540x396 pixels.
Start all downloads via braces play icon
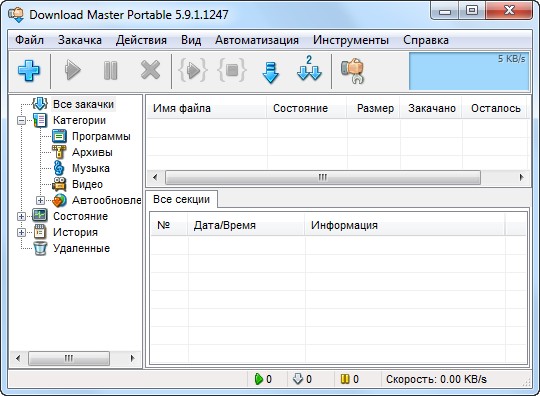(x=193, y=70)
